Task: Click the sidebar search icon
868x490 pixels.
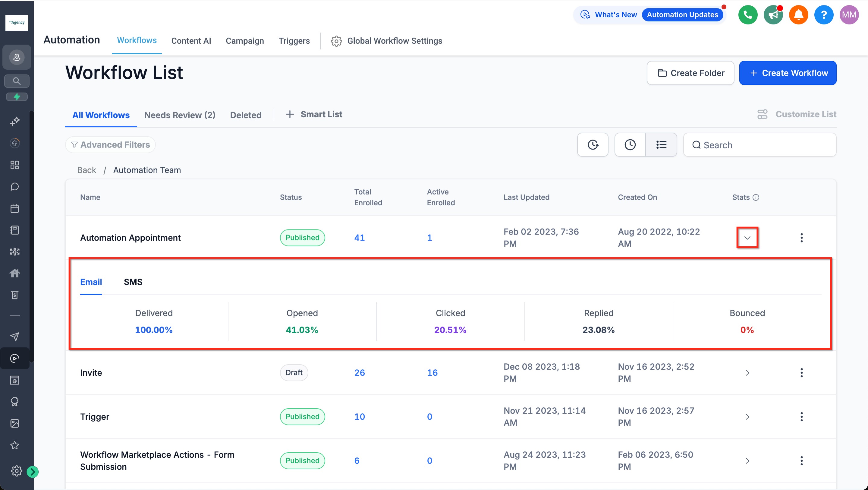Action: click(17, 81)
